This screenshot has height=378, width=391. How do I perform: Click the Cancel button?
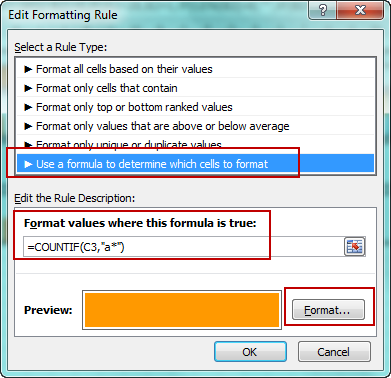(x=334, y=352)
